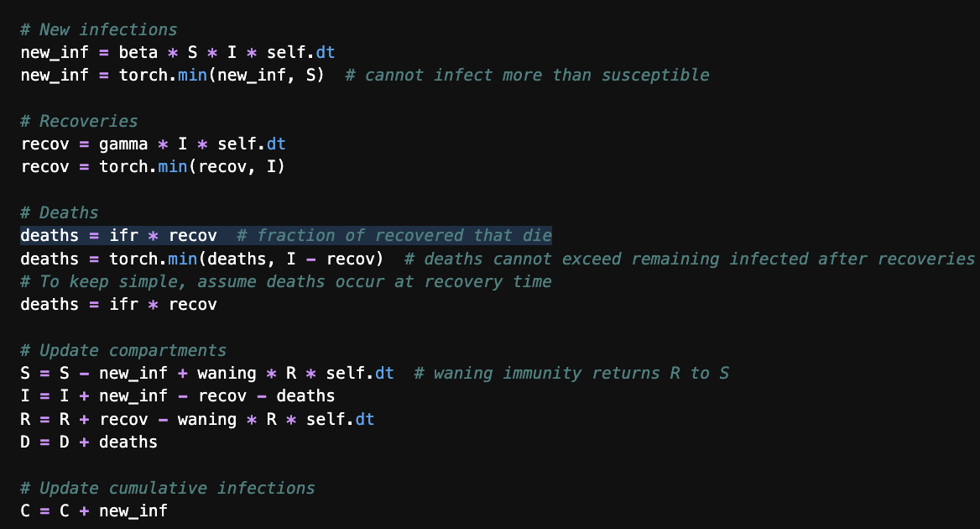The height and width of the screenshot is (529, 980).
Task: Place cursor on "beta" variable
Action: tap(138, 52)
